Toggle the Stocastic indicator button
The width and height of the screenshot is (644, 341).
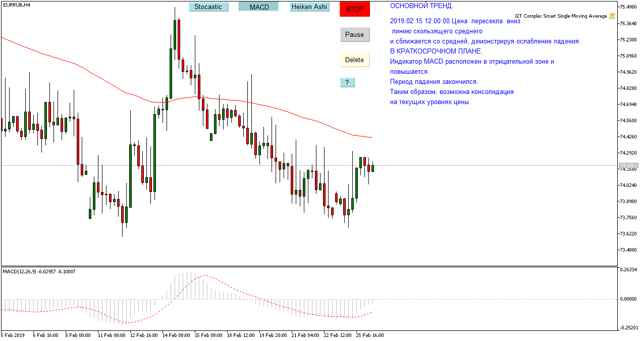[208, 7]
